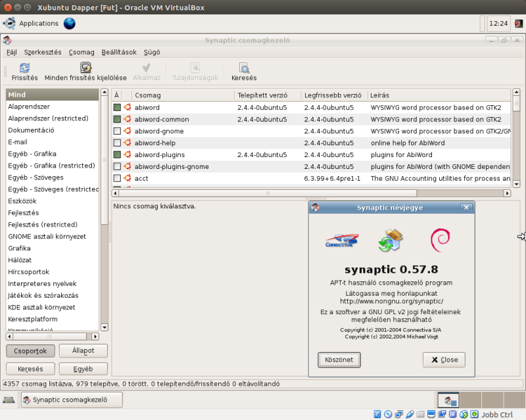Image resolution: width=526 pixels, height=420 pixels.
Task: Click Ubuntu icon beside abiword-gnome
Action: coord(128,131)
